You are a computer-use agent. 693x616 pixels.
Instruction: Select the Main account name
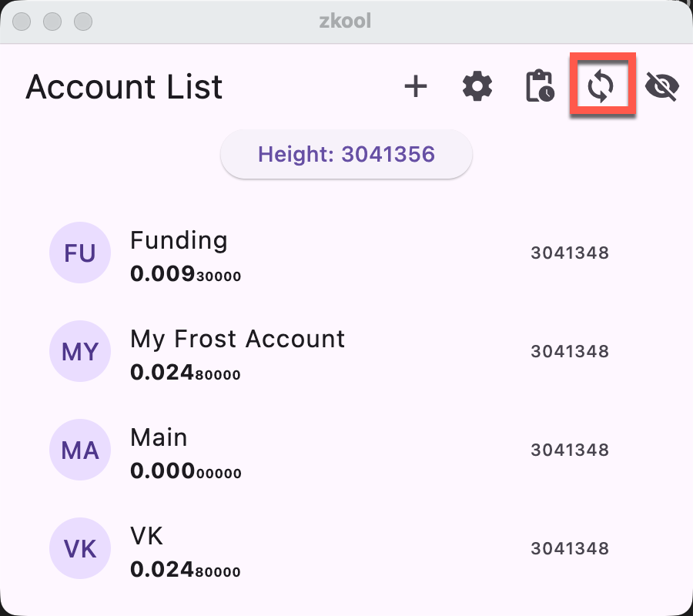coord(159,438)
